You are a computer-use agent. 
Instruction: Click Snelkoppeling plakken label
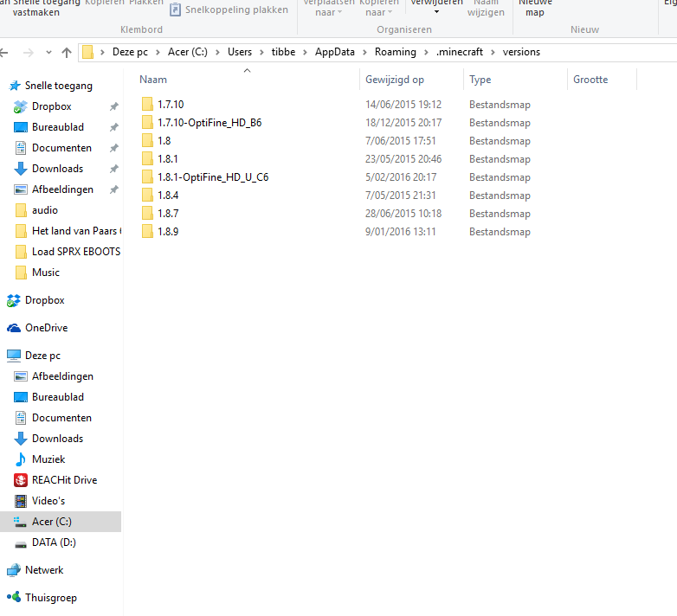[x=236, y=10]
